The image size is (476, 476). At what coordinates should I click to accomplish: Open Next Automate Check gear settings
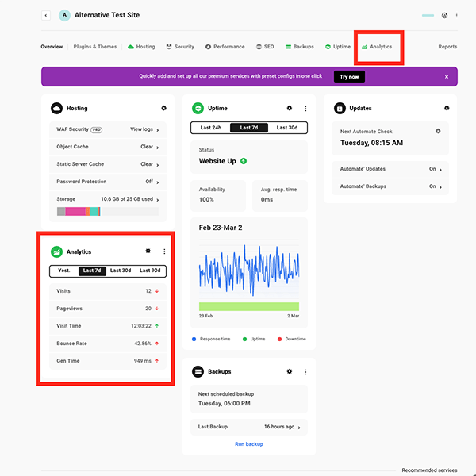[x=438, y=131]
